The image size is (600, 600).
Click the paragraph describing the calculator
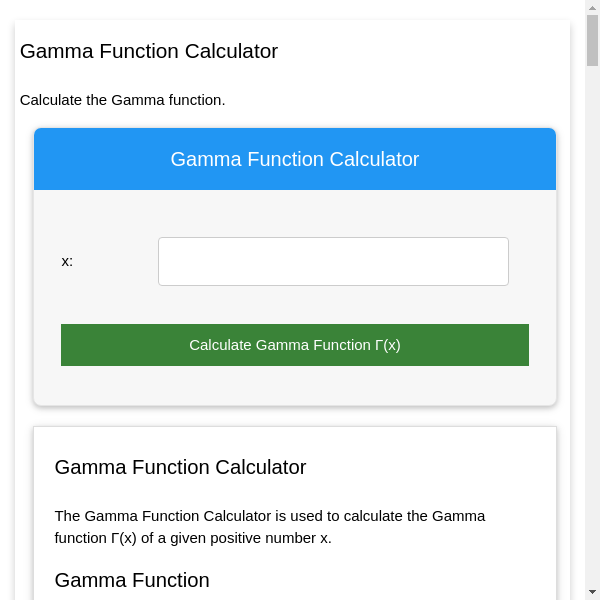click(270, 516)
